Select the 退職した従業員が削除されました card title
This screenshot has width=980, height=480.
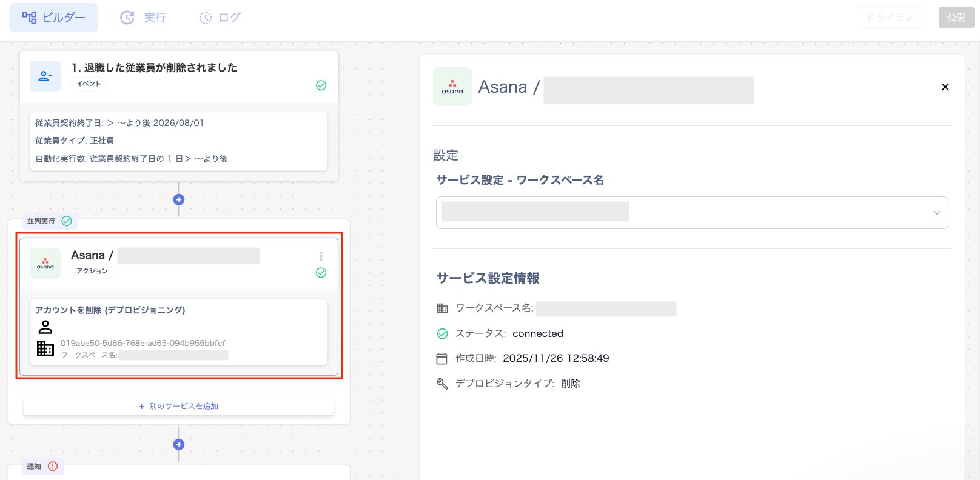coord(154,67)
